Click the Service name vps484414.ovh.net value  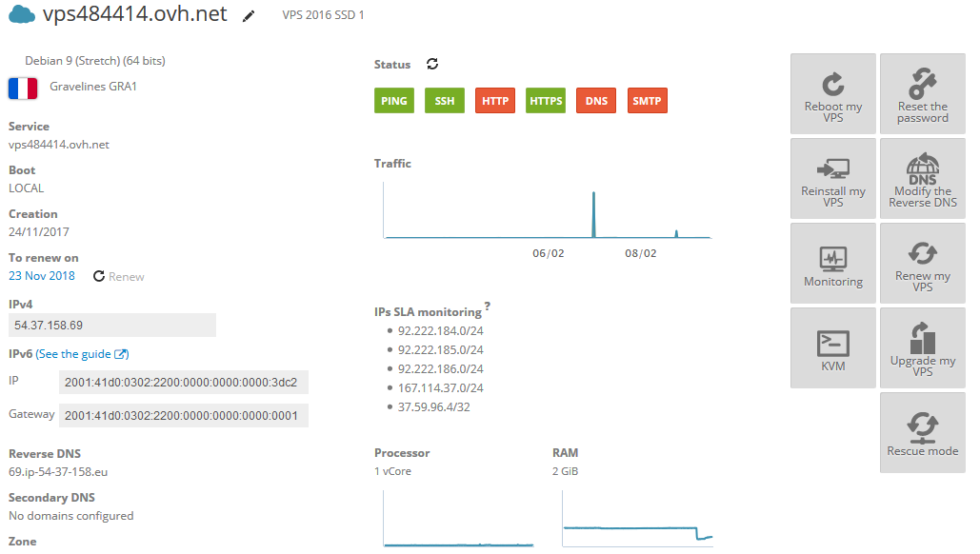pyautogui.click(x=59, y=145)
